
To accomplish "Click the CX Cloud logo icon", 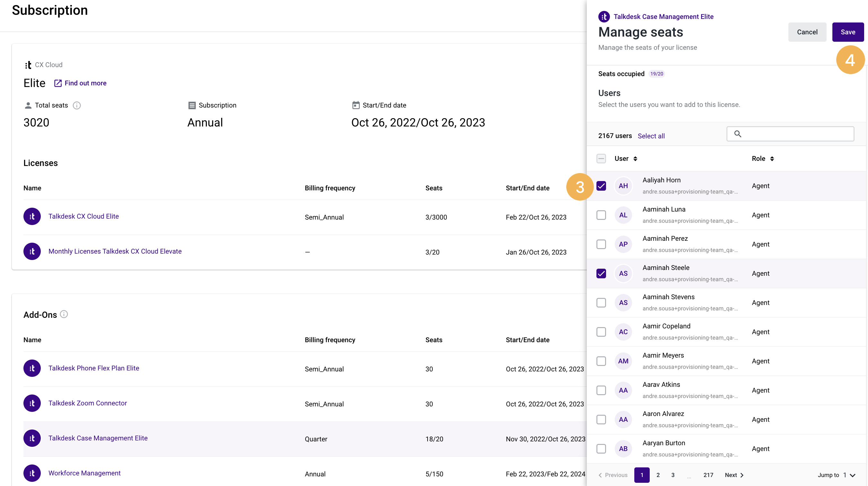I will [x=28, y=65].
